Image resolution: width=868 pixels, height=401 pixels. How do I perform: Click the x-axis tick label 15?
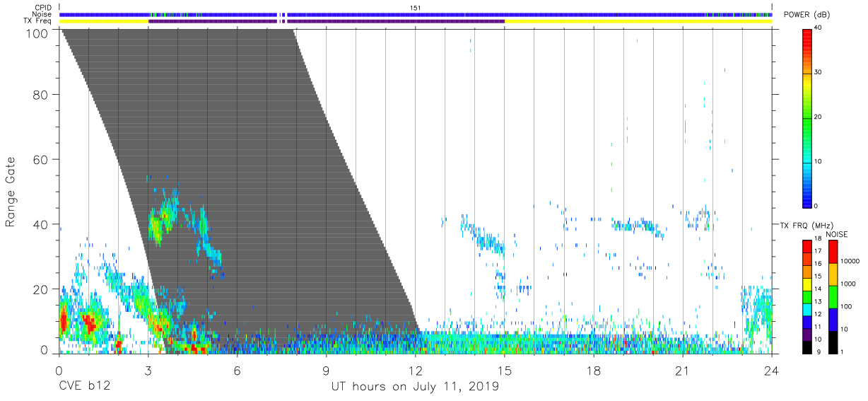click(505, 371)
